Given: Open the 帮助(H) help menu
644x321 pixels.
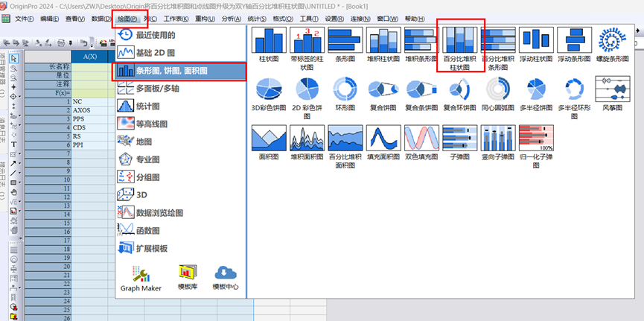Looking at the screenshot, I should (x=415, y=19).
